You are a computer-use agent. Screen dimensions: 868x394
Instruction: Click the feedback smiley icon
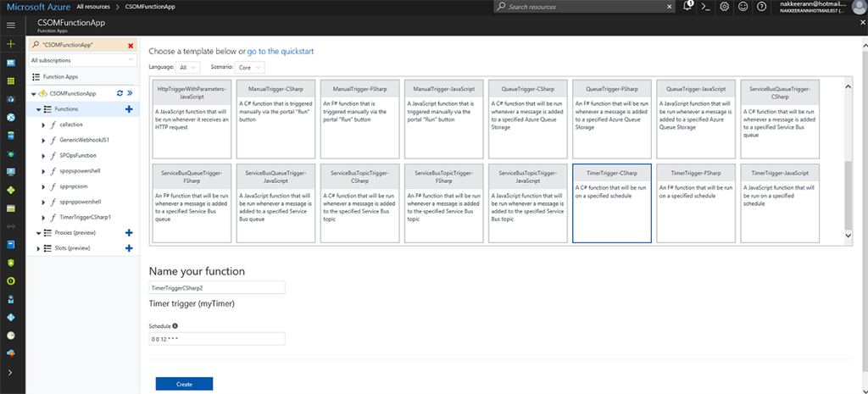(743, 6)
